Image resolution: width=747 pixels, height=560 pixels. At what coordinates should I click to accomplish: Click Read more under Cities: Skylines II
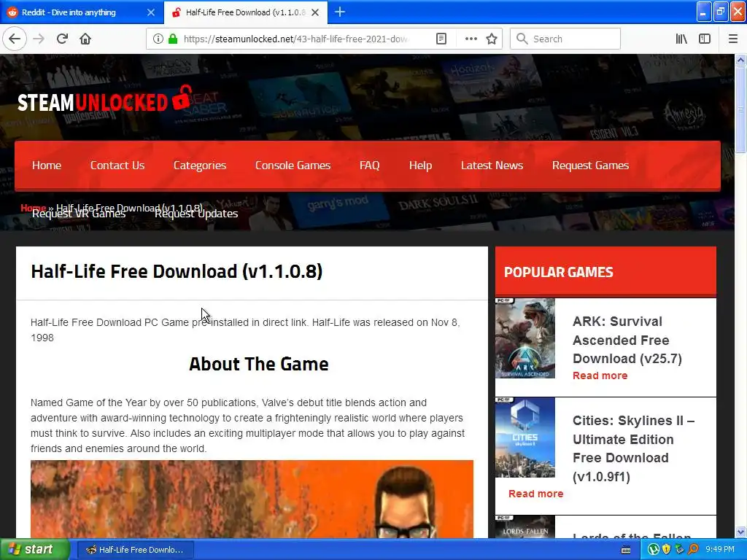coord(535,494)
